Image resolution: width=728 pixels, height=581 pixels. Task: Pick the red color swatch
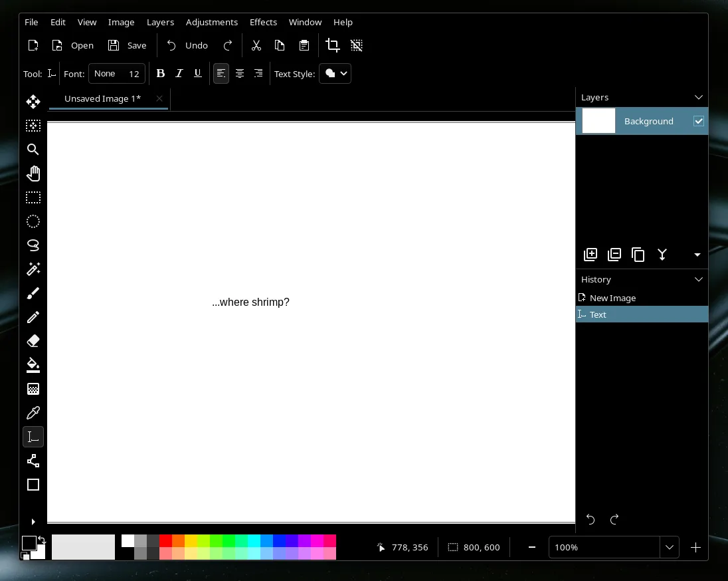coord(164,541)
